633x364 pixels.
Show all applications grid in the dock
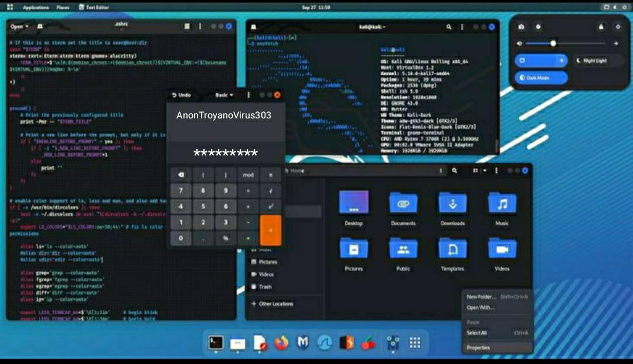[x=414, y=343]
